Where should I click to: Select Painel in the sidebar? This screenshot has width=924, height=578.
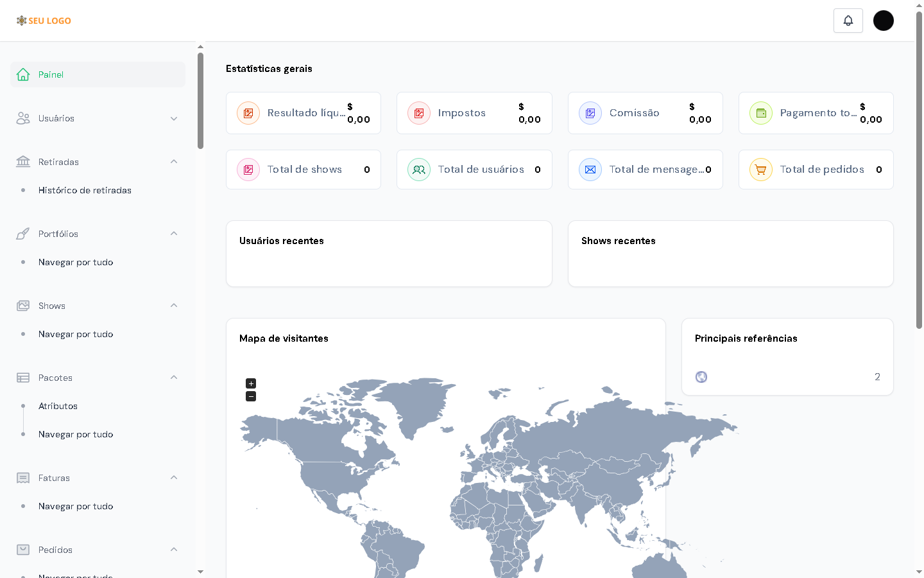coord(98,74)
